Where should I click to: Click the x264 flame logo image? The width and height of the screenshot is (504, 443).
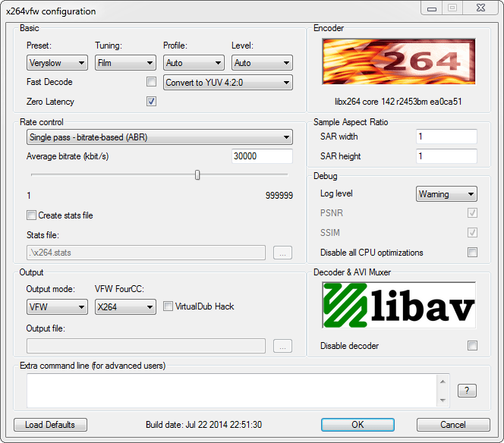pos(398,61)
